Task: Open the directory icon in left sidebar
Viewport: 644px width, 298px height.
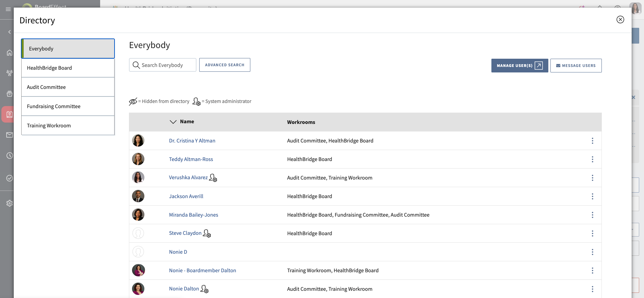Action: [x=9, y=114]
